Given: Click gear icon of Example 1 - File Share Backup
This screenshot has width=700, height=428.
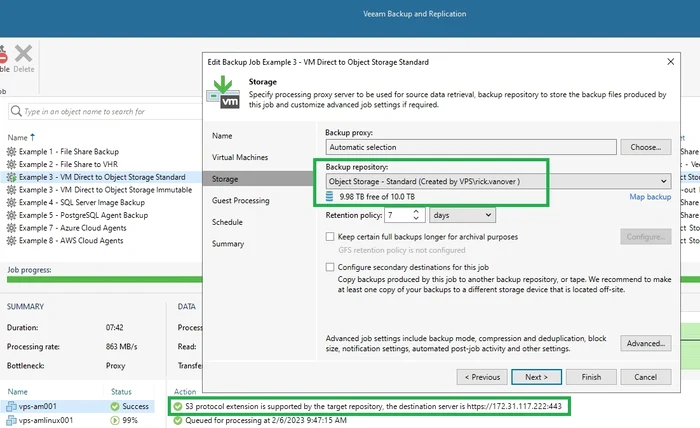Looking at the screenshot, I should [x=11, y=152].
